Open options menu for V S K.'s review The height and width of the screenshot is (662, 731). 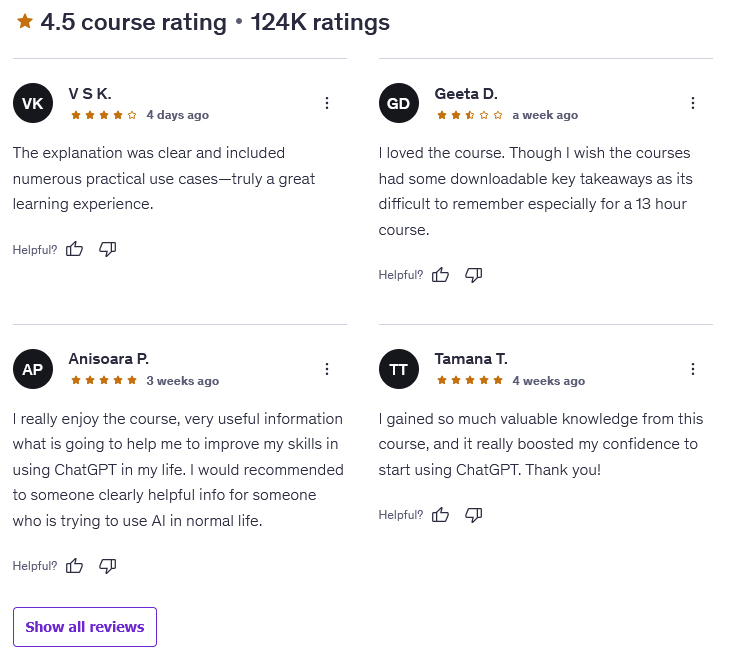pos(327,103)
